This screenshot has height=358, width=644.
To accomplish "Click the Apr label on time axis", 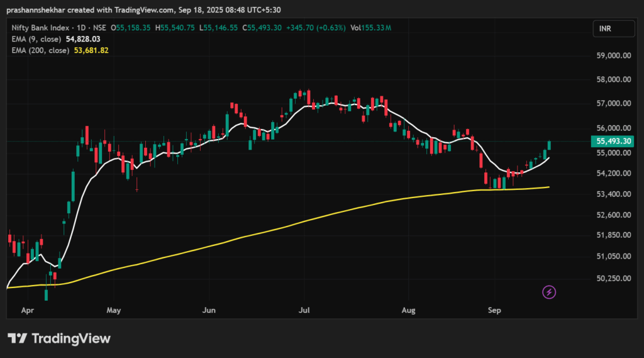I will (x=28, y=310).
